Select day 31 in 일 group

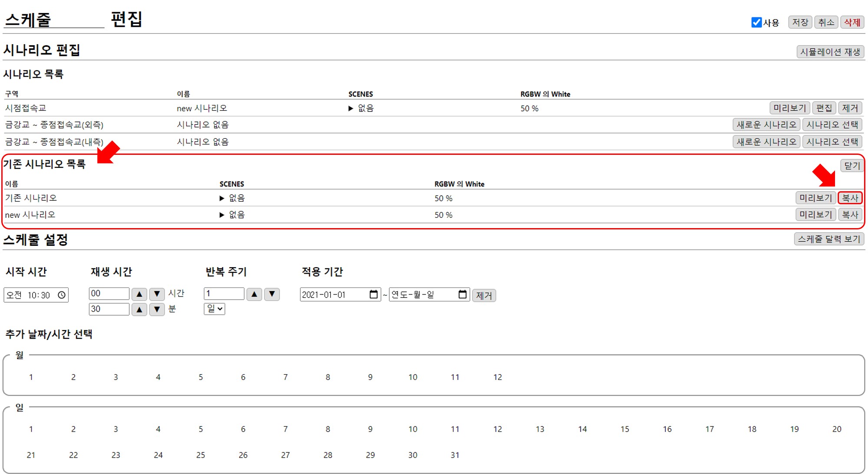[455, 455]
